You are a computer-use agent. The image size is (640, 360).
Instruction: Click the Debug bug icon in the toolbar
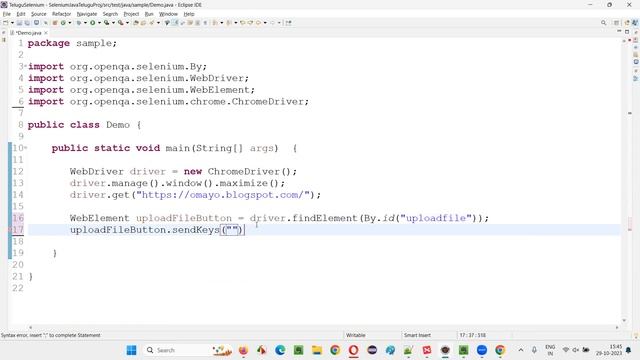pyautogui.click(x=79, y=23)
